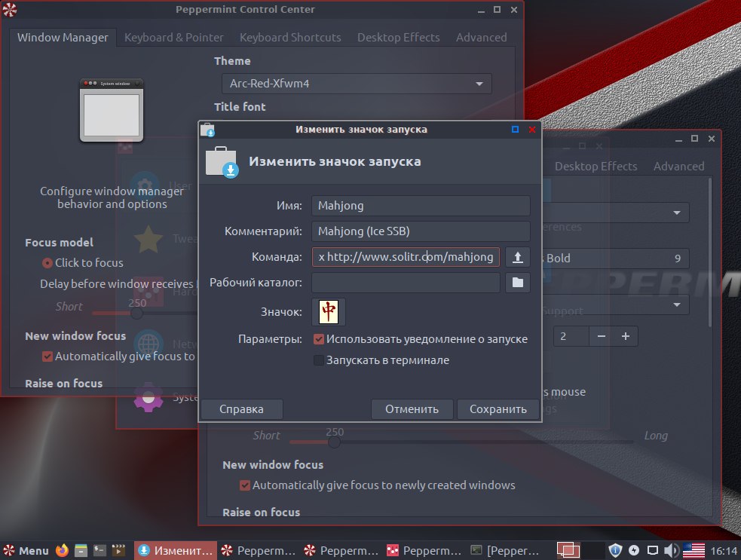Launch Firefox from the taskbar
The image size is (741, 560).
pos(62,550)
